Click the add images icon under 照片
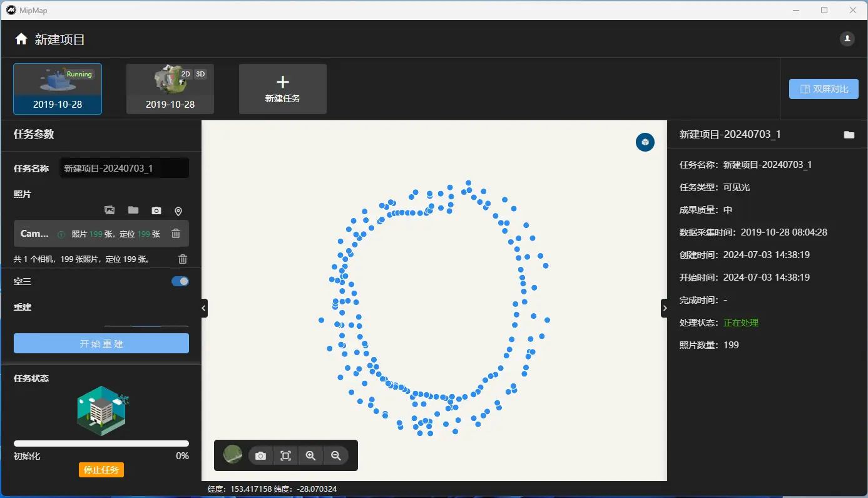Viewport: 868px width, 498px height. (x=110, y=210)
